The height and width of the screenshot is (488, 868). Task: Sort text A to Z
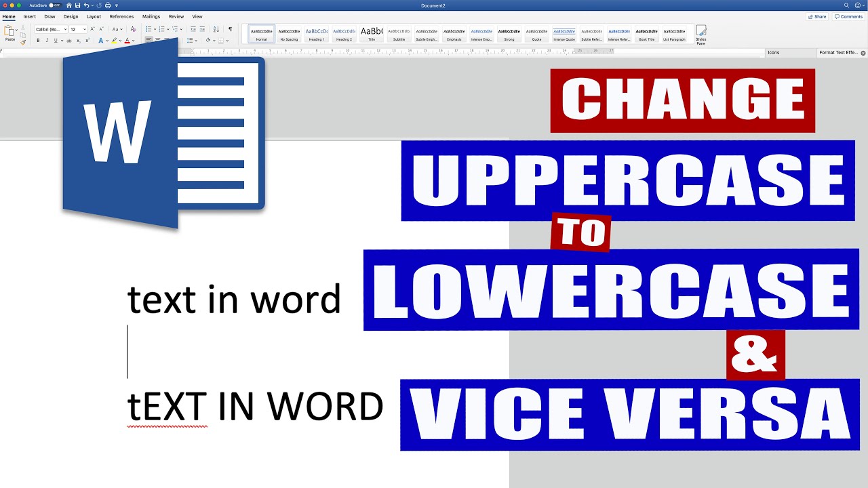(216, 29)
